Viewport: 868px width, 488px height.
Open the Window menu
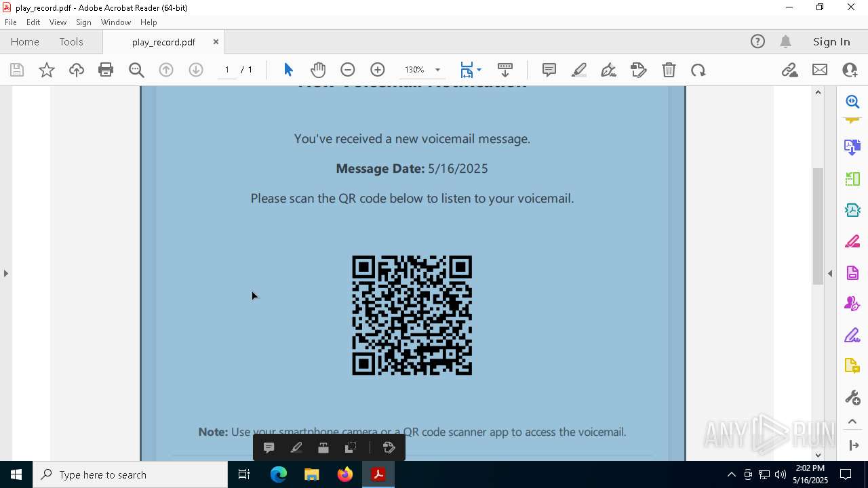(116, 22)
